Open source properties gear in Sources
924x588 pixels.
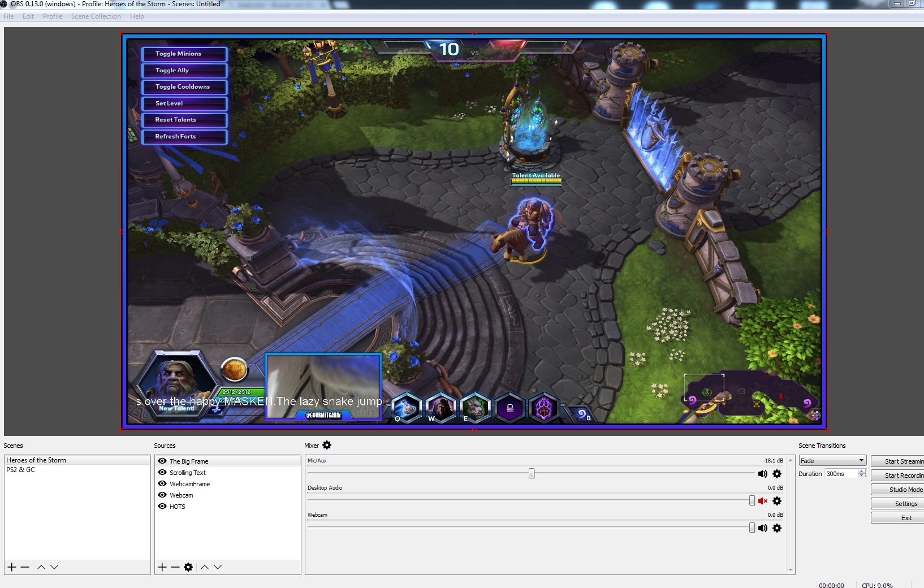pos(188,567)
